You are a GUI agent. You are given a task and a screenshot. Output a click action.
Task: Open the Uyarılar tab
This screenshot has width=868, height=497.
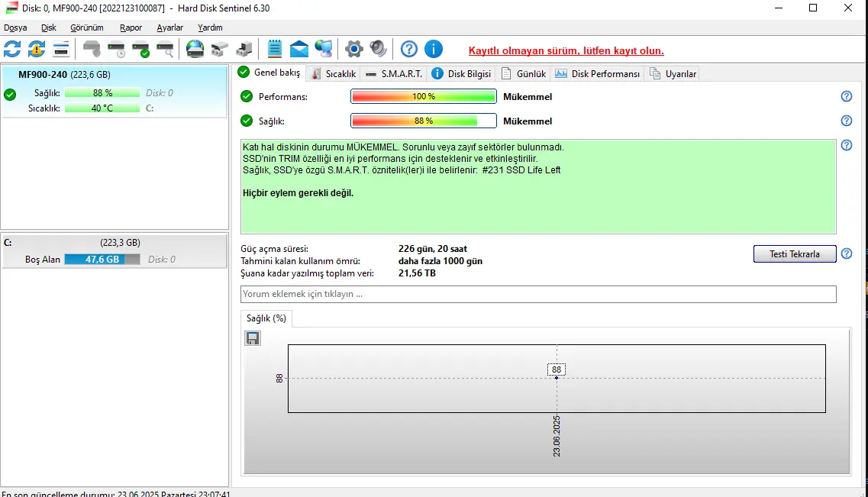pos(673,73)
